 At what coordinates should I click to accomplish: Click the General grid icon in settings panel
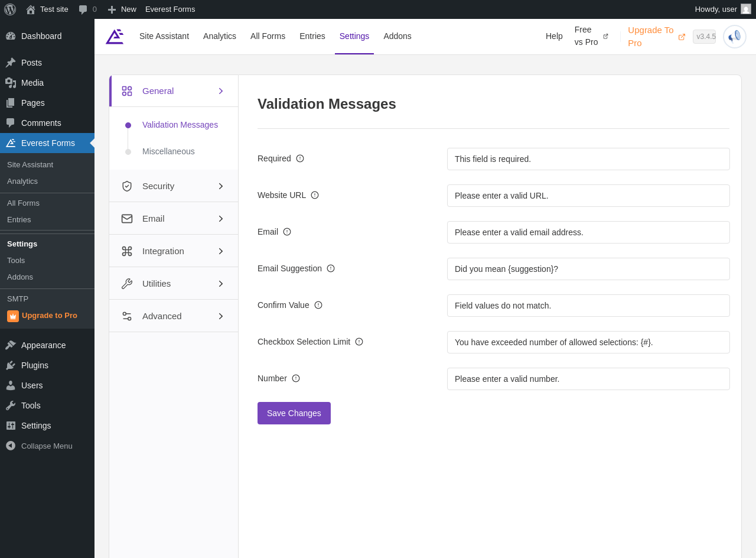(127, 91)
